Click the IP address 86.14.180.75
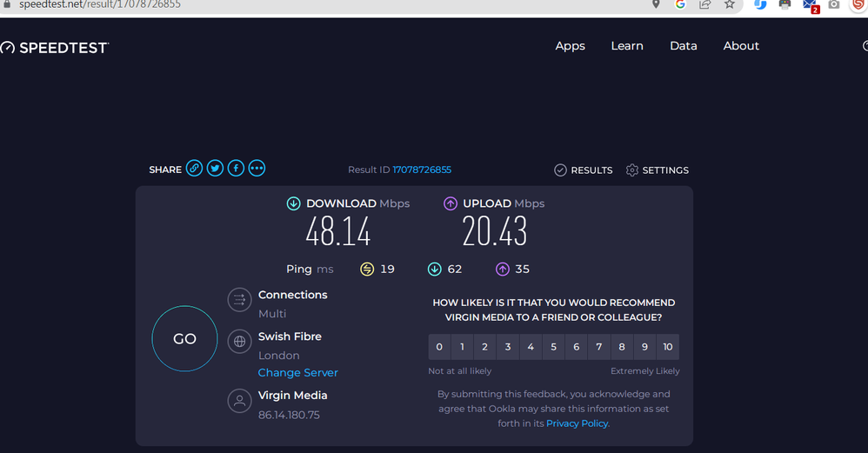868x453 pixels. [x=289, y=415]
